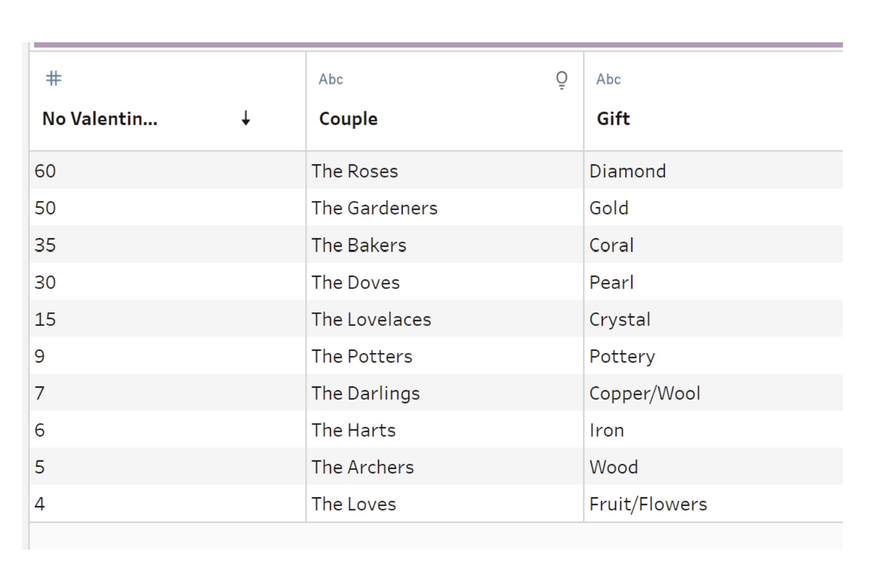Click The Lovelaces cell
The height and width of the screenshot is (588, 873).
(x=371, y=320)
